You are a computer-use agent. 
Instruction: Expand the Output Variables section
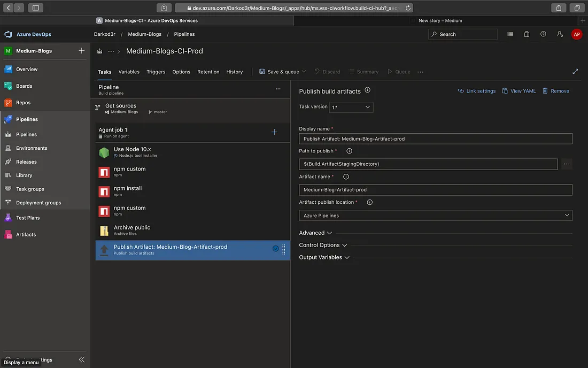324,257
